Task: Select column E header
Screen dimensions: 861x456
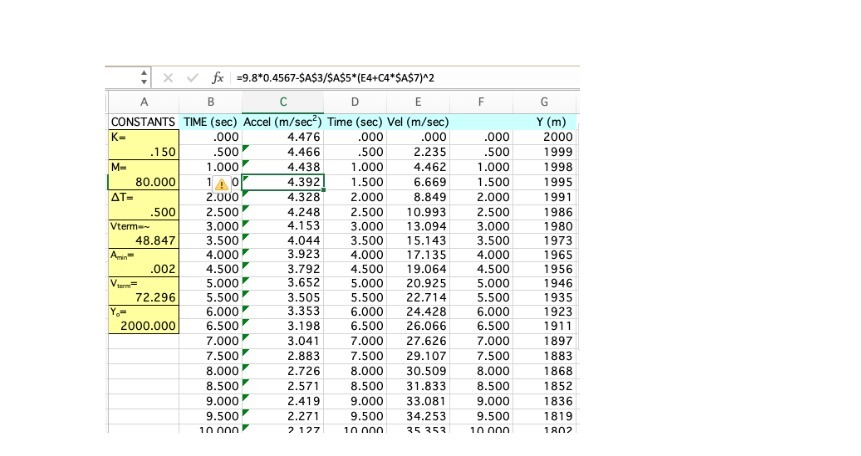Action: pos(418,102)
